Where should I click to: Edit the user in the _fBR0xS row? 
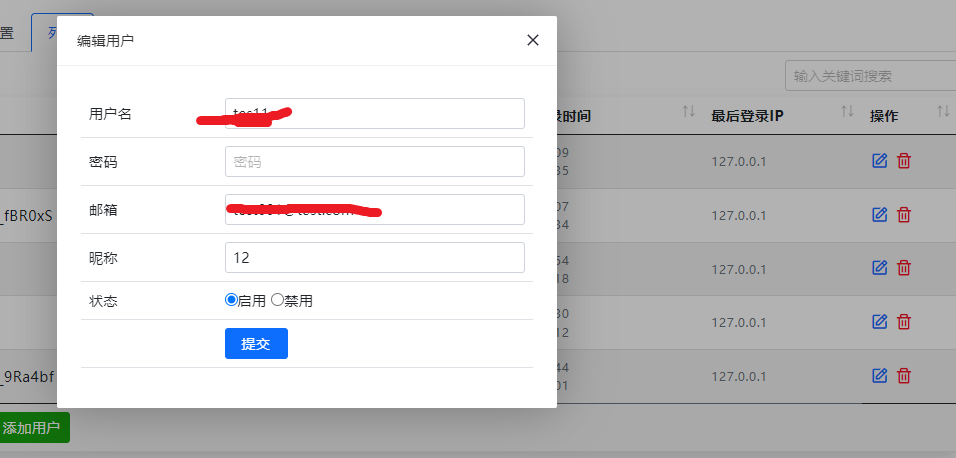879,215
